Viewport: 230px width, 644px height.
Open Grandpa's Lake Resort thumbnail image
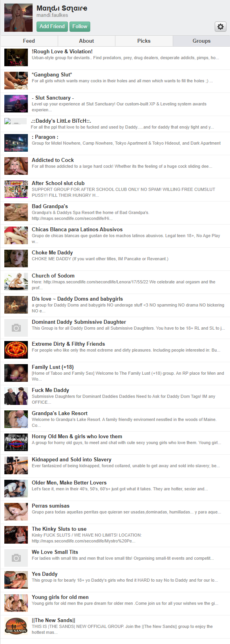click(x=16, y=419)
